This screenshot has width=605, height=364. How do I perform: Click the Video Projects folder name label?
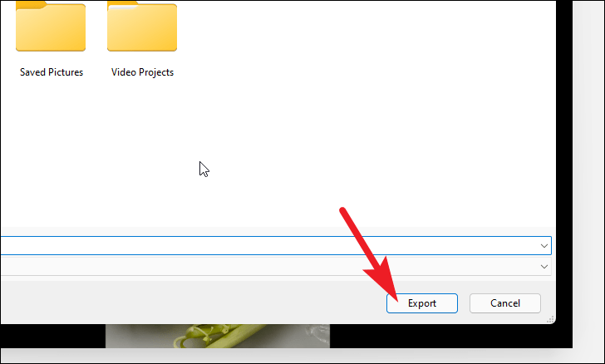pos(142,72)
